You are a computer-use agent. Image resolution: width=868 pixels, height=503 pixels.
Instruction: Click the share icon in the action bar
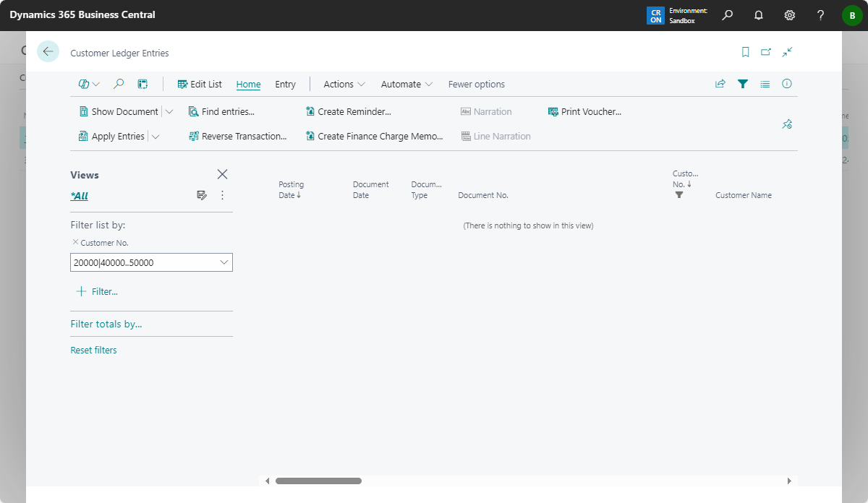click(x=720, y=84)
